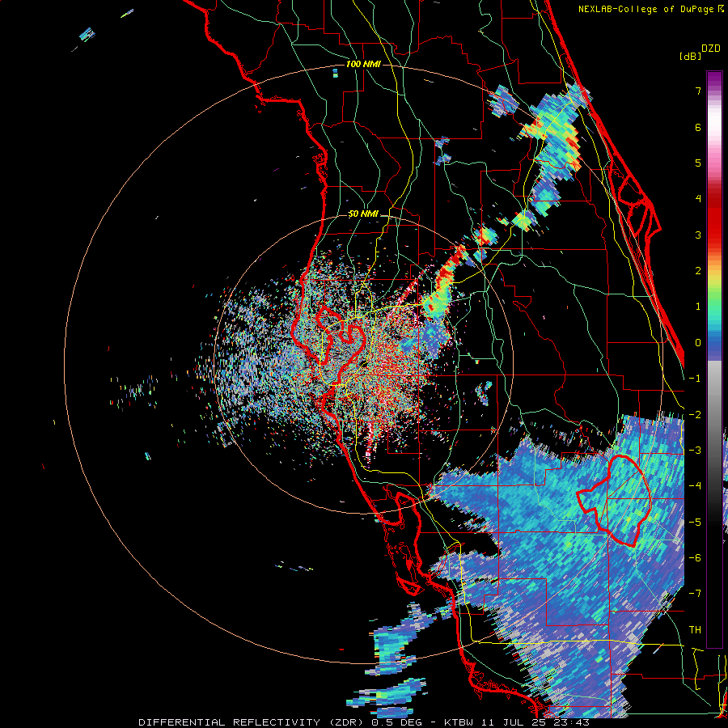Click the Differential Reflectivity KTBW caption
The width and height of the screenshot is (728, 728).
364,722
